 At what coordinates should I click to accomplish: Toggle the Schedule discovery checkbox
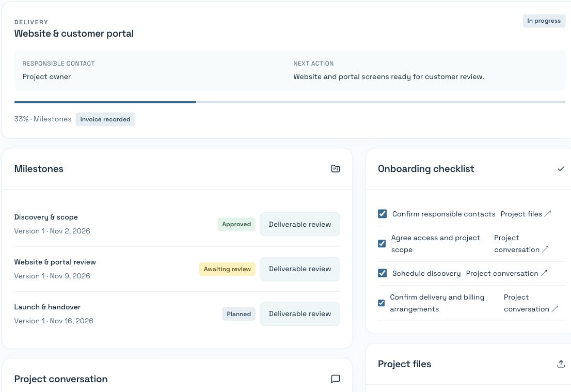(383, 273)
